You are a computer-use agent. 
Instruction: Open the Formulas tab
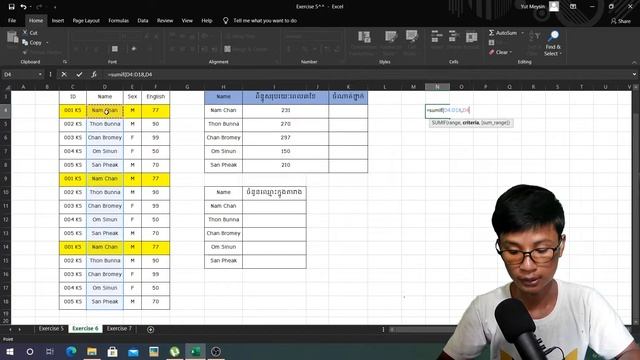[x=118, y=20]
